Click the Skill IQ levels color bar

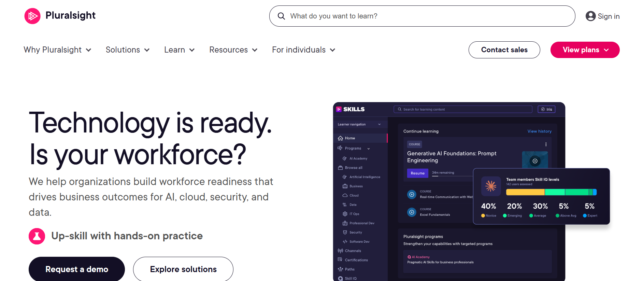tap(551, 192)
